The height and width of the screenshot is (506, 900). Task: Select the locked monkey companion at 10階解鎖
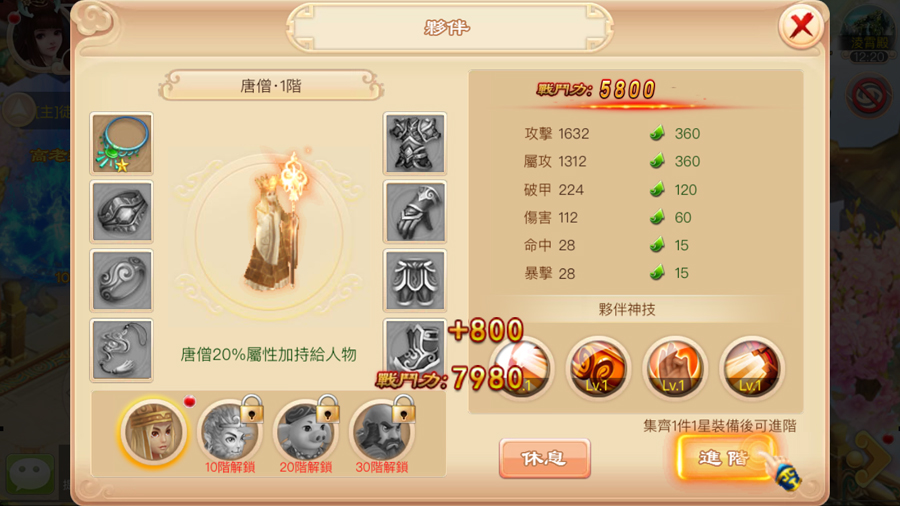point(229,431)
